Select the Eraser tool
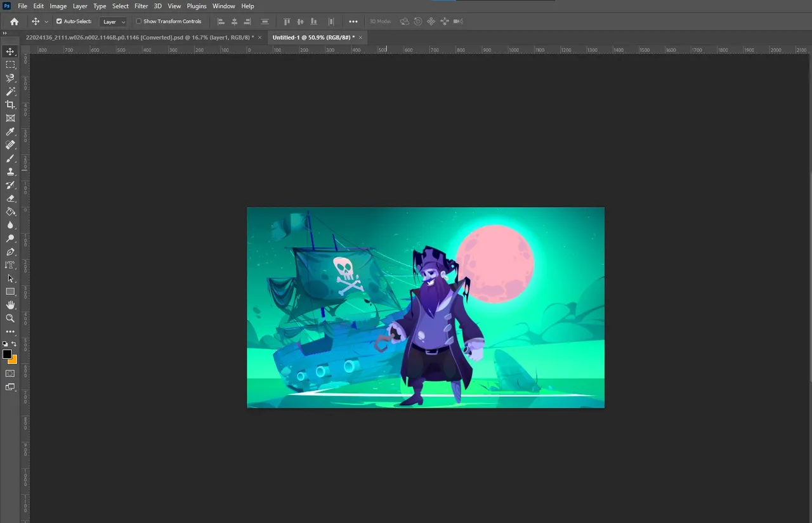812x523 pixels. click(10, 198)
